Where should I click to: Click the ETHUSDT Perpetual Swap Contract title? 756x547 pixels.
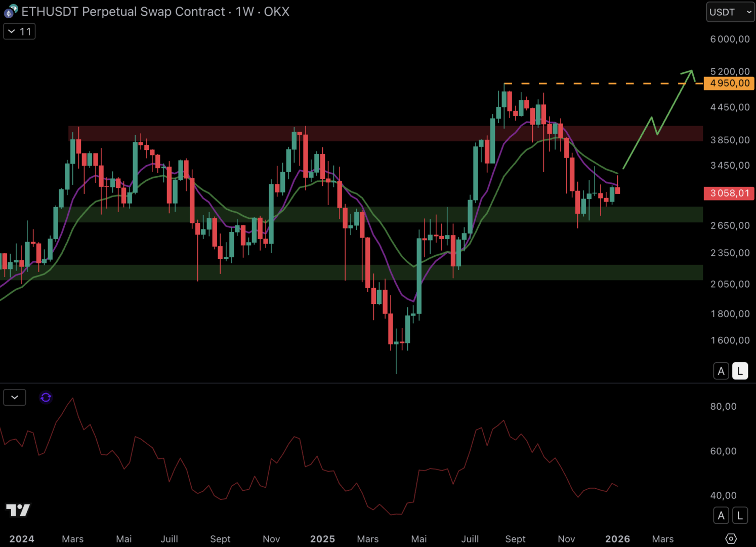click(x=123, y=12)
